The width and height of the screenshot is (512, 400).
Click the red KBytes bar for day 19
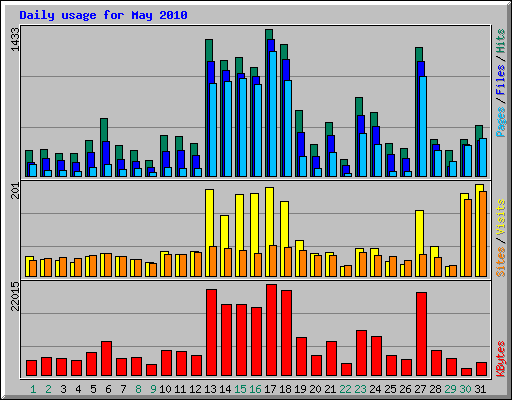click(301, 357)
